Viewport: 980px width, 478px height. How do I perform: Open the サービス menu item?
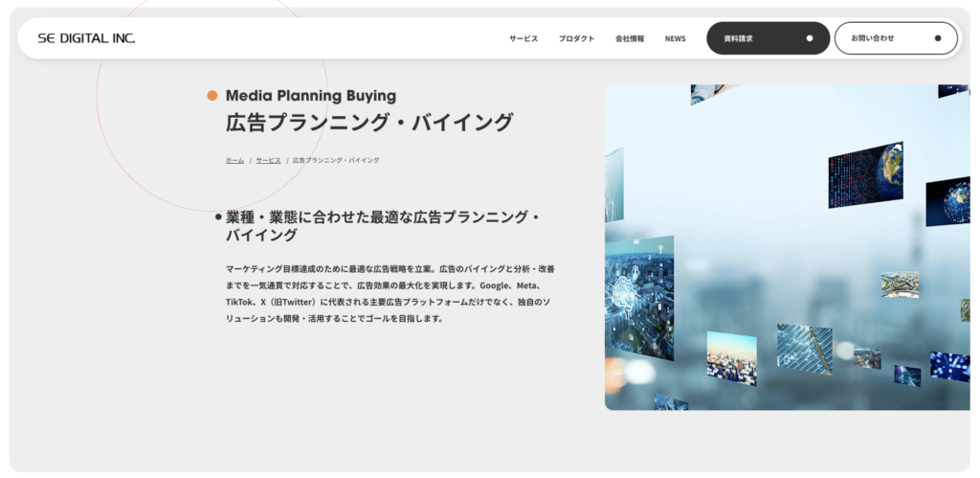(523, 38)
